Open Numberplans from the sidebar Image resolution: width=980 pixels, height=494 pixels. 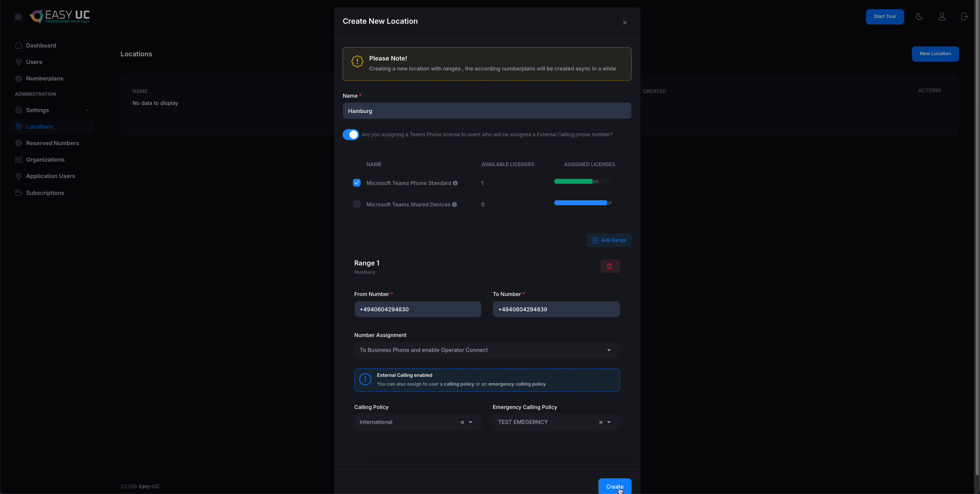click(x=44, y=79)
